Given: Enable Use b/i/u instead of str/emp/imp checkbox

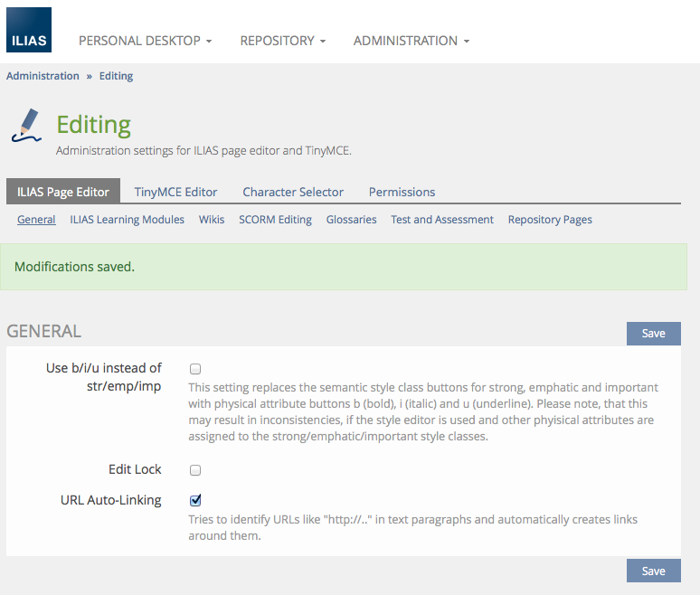Looking at the screenshot, I should pyautogui.click(x=195, y=369).
